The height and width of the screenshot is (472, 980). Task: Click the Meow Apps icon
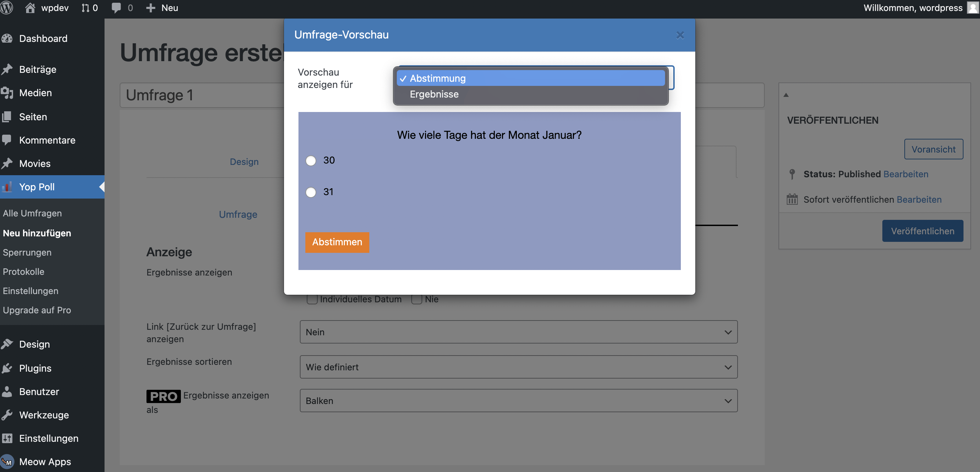[7, 461]
